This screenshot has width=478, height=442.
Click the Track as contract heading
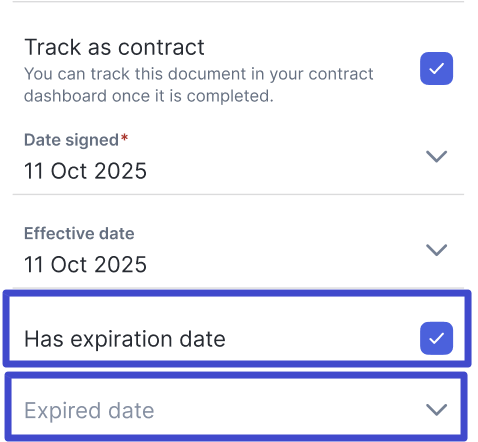click(x=114, y=47)
